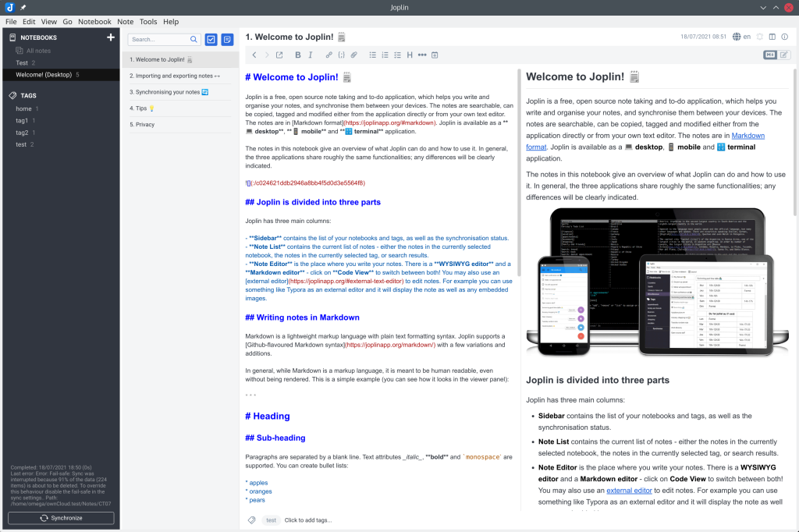
Task: Insert a code block with the braces icon
Action: tap(341, 55)
